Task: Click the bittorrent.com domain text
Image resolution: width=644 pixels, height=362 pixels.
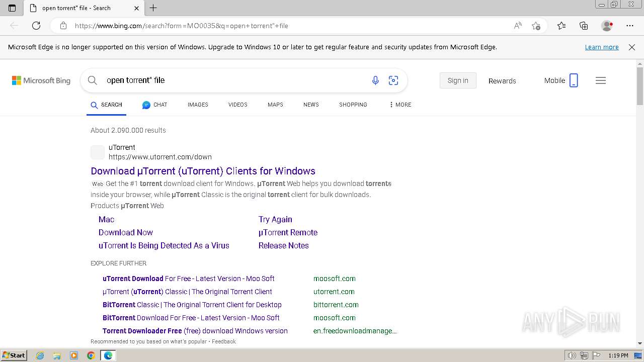Action: click(336, 305)
